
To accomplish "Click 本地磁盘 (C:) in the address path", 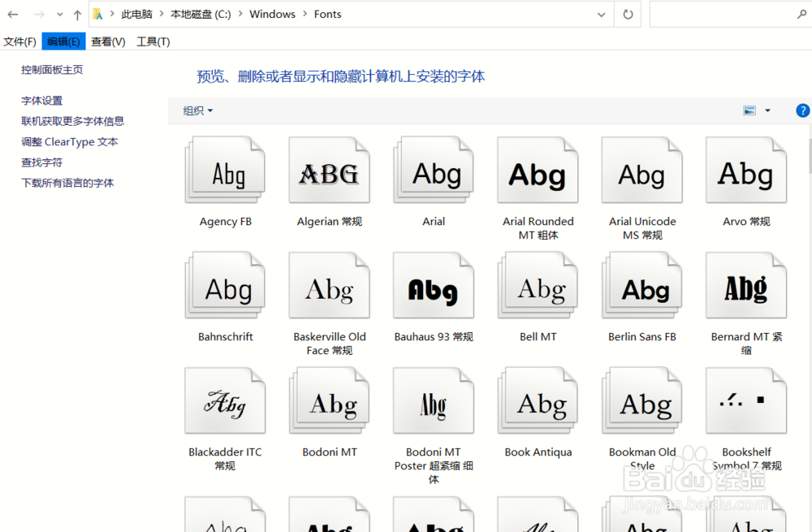I will [201, 14].
